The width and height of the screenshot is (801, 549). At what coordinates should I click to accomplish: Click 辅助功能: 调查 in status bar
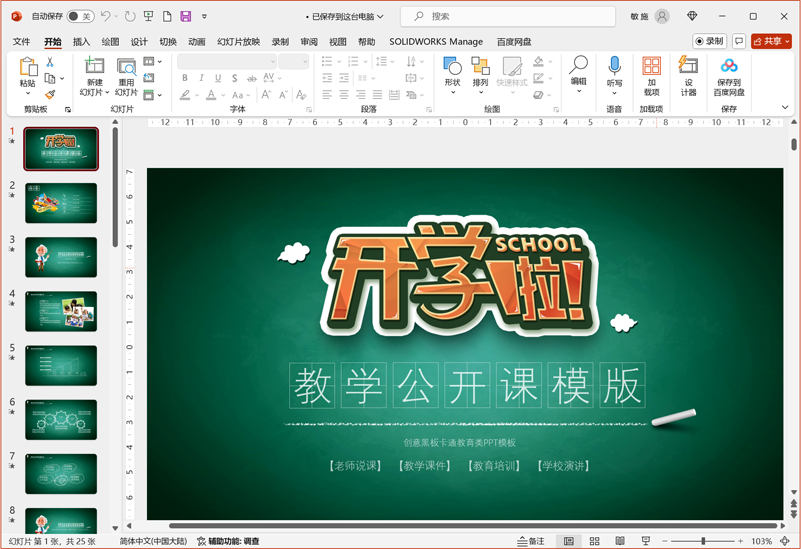[228, 541]
